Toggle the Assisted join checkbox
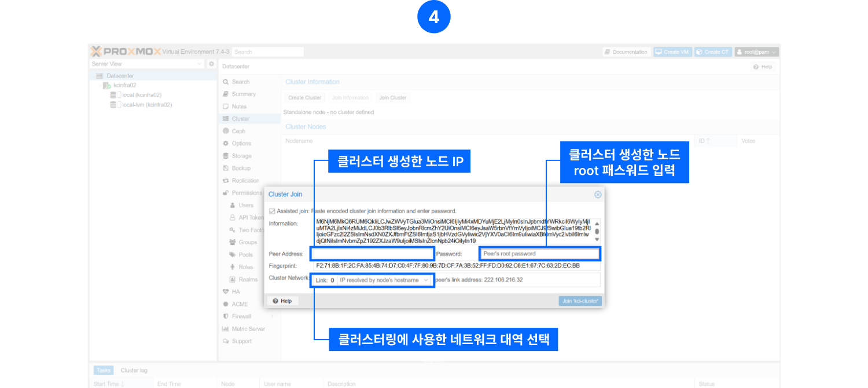 coord(272,211)
